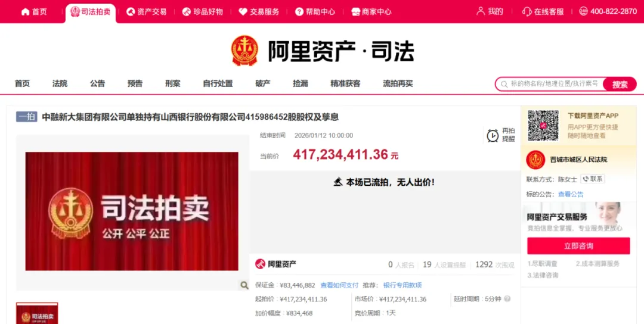Click the QR code for 阿里资产APP

point(543,125)
